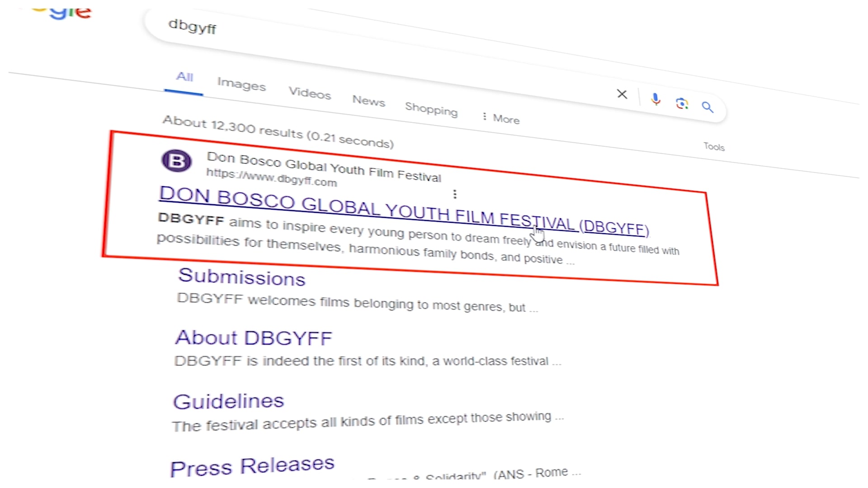Click the 'DBGYFF welcomes films belonging' snippet
The width and height of the screenshot is (868, 488).
357,303
